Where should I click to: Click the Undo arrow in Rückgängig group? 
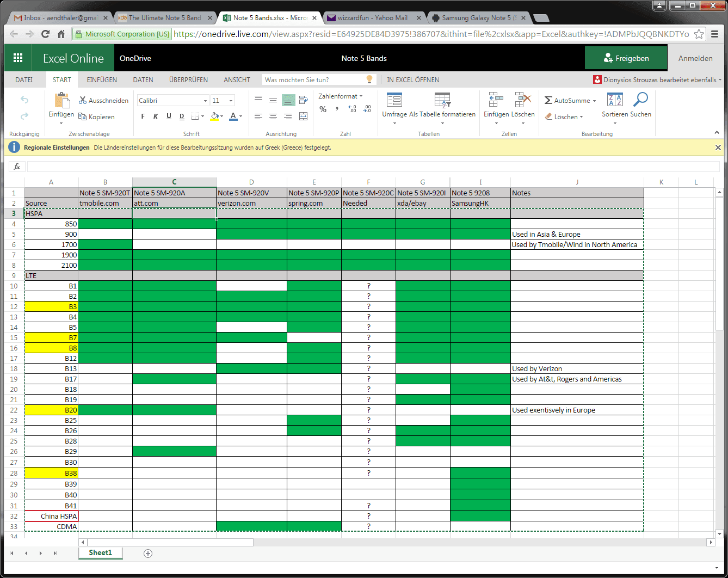point(24,100)
